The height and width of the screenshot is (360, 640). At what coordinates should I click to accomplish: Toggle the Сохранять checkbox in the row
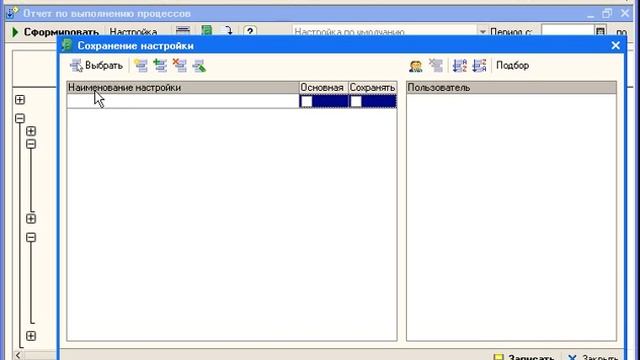point(356,101)
